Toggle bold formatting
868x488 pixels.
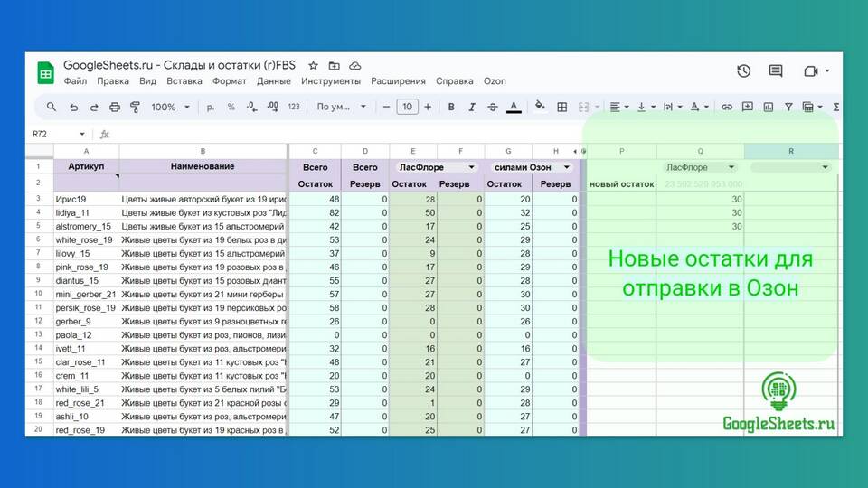coord(451,107)
